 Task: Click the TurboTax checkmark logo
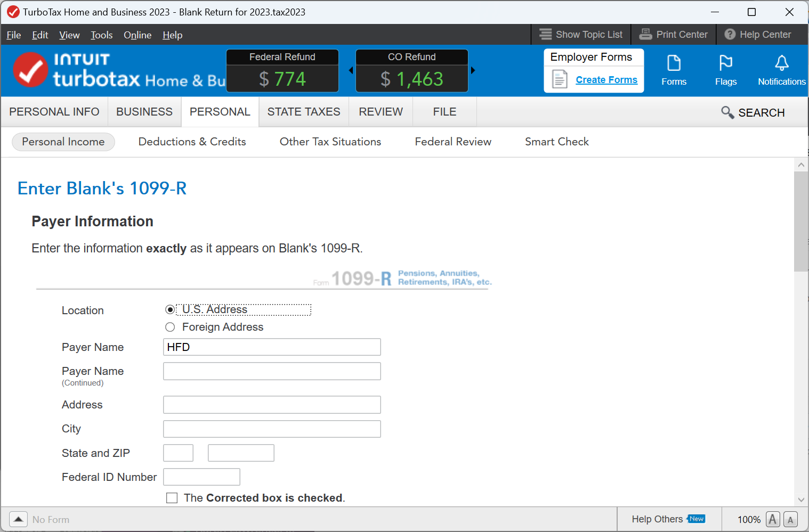(x=30, y=70)
